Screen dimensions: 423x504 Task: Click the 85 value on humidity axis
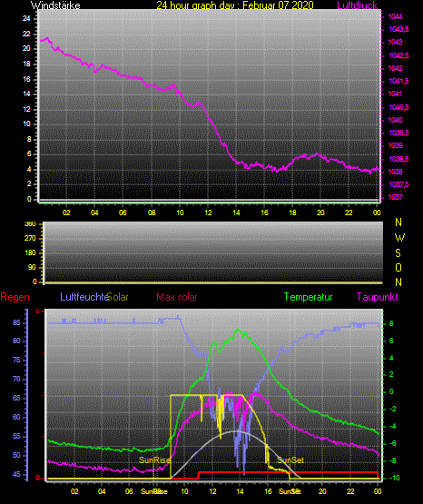[x=16, y=322]
